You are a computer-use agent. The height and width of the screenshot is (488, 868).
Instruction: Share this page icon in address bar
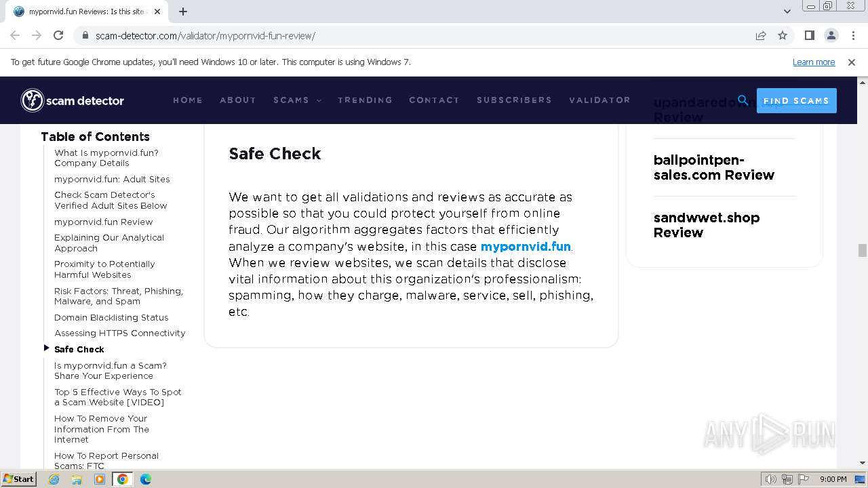[761, 35]
